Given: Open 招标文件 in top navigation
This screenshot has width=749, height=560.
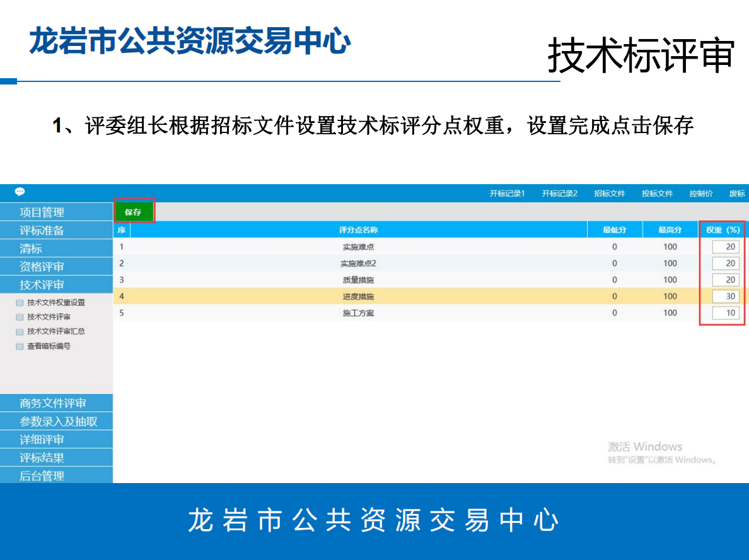Looking at the screenshot, I should (609, 194).
